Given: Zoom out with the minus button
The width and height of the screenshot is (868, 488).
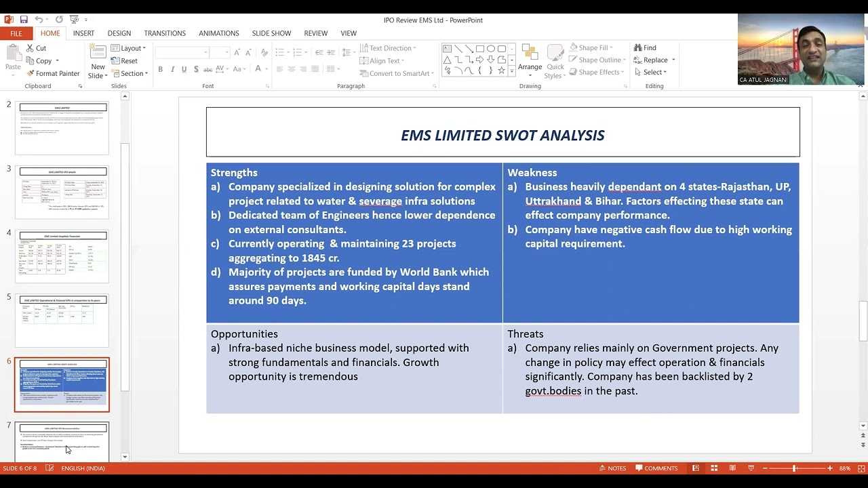Looking at the screenshot, I should (765, 468).
